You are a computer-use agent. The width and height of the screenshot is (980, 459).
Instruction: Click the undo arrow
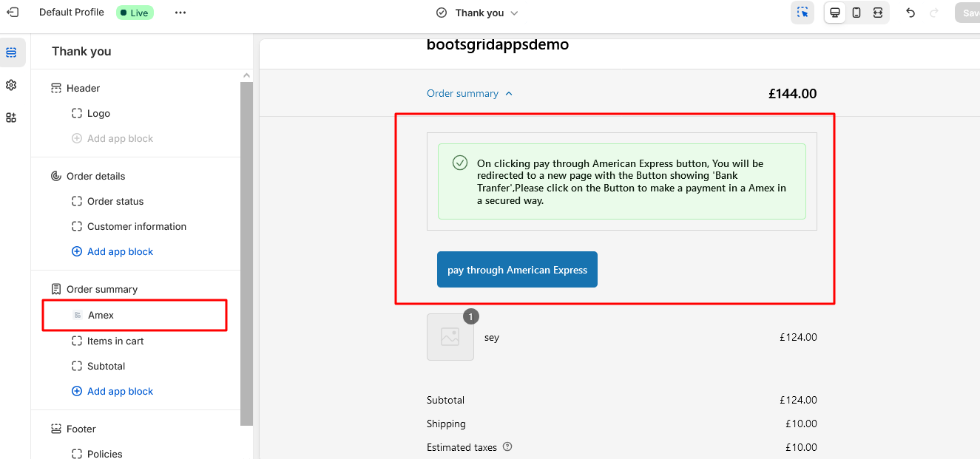click(x=910, y=13)
